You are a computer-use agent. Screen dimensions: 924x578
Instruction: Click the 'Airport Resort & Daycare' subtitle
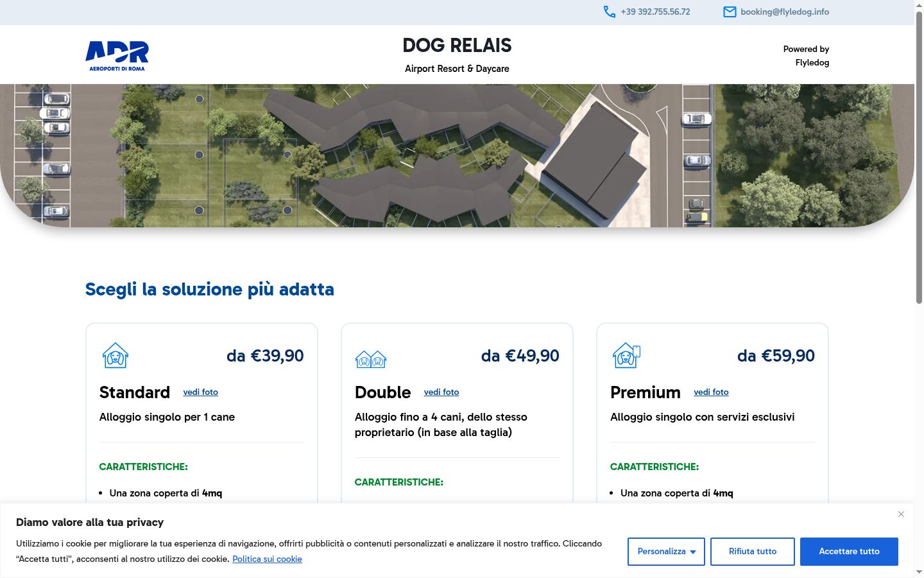coord(457,69)
